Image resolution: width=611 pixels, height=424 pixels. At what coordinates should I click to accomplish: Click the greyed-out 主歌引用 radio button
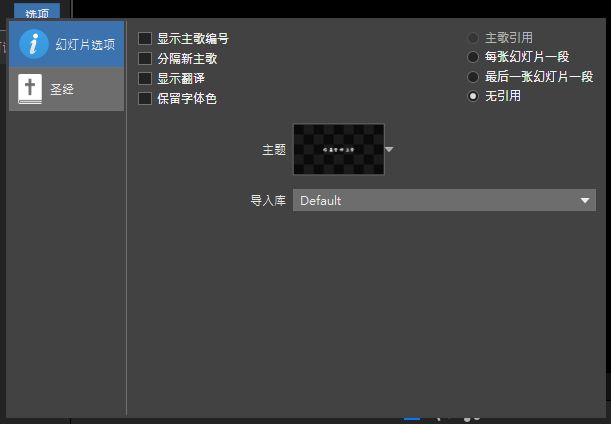tap(473, 38)
